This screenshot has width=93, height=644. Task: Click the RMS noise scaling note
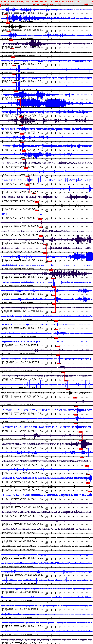[46, 4]
